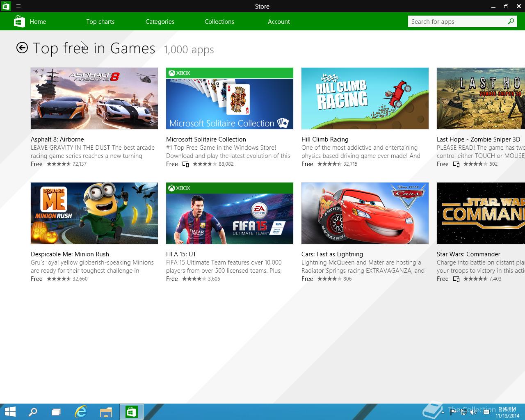Open the Windows Start button
525x420 pixels.
click(10, 412)
